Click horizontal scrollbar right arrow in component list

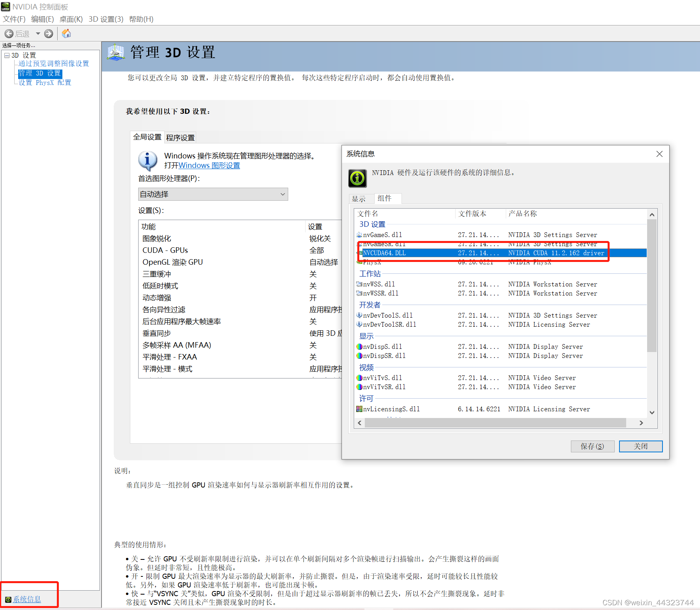point(641,423)
